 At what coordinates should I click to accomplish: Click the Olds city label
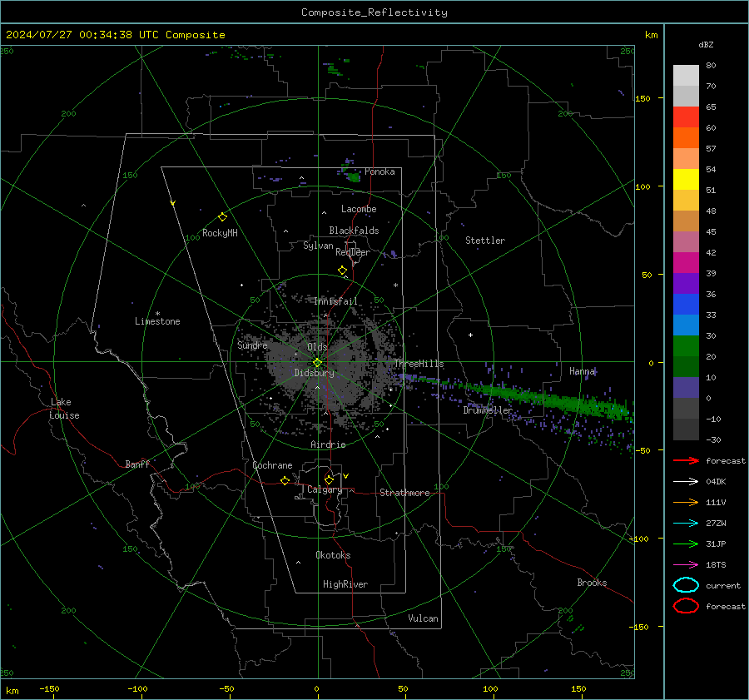(x=317, y=347)
